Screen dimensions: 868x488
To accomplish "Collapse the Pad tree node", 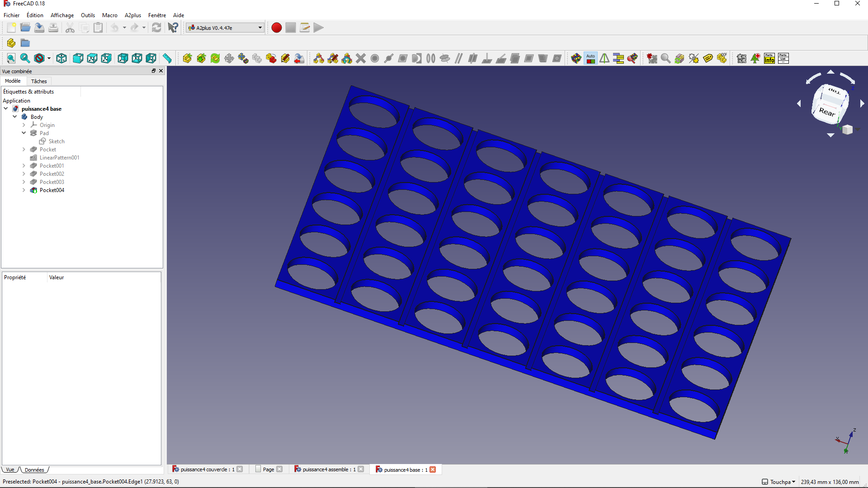I will (x=24, y=133).
